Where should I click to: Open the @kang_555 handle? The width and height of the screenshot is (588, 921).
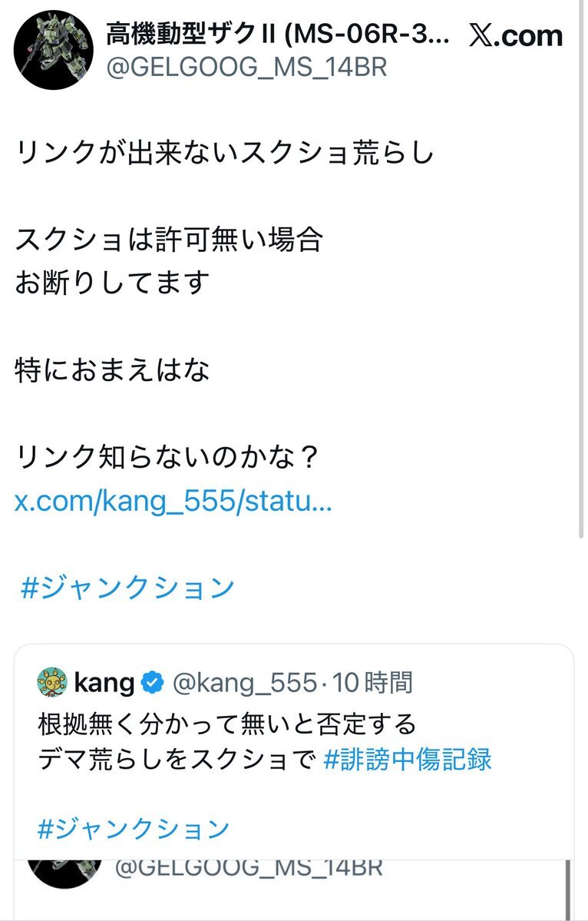point(243,681)
